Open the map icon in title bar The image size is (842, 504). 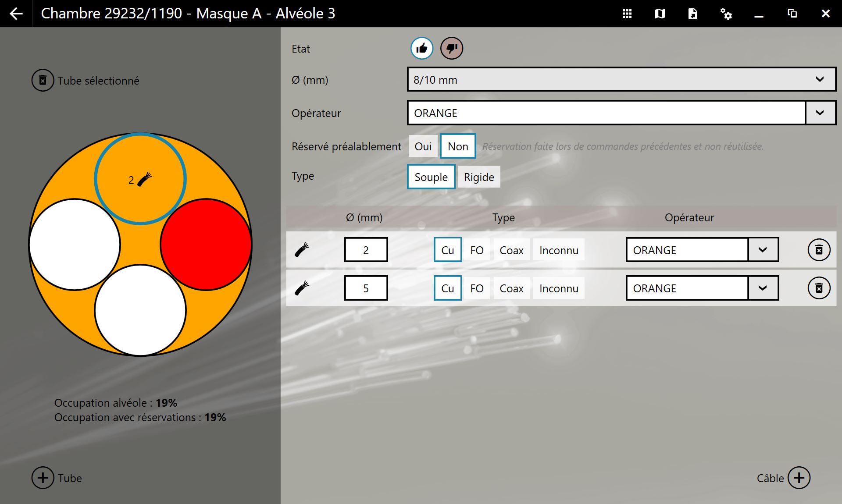660,14
